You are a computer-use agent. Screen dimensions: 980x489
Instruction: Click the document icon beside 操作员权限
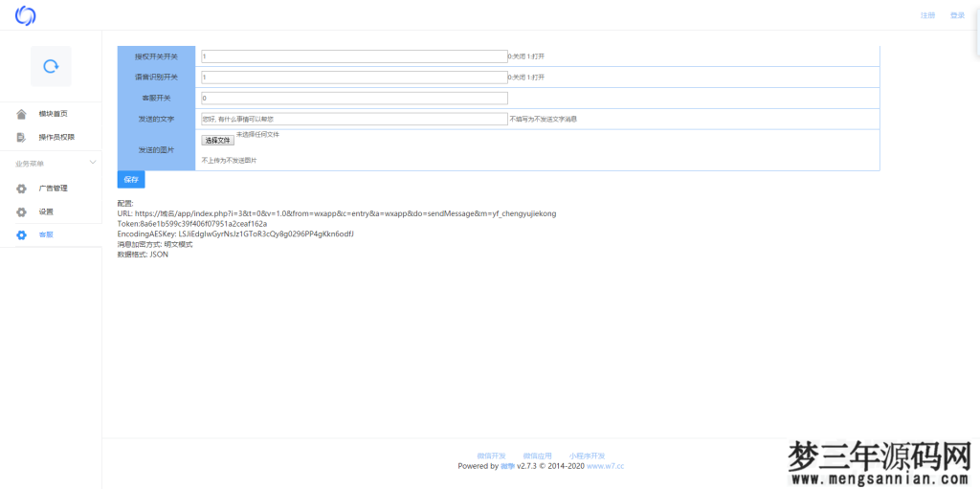21,137
